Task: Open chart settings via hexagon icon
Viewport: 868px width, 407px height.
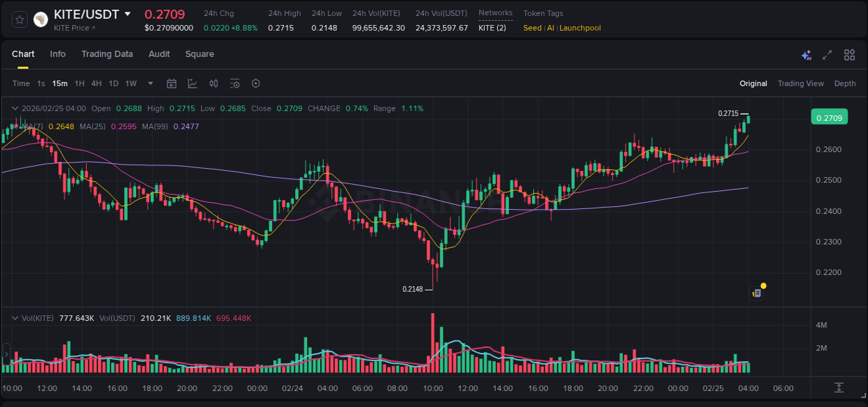Action: pyautogui.click(x=256, y=83)
